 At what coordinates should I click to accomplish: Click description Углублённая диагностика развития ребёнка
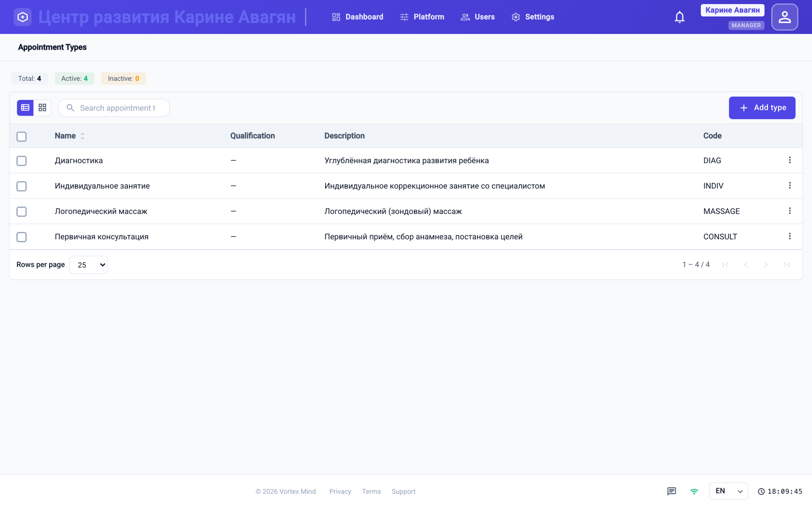(x=407, y=161)
